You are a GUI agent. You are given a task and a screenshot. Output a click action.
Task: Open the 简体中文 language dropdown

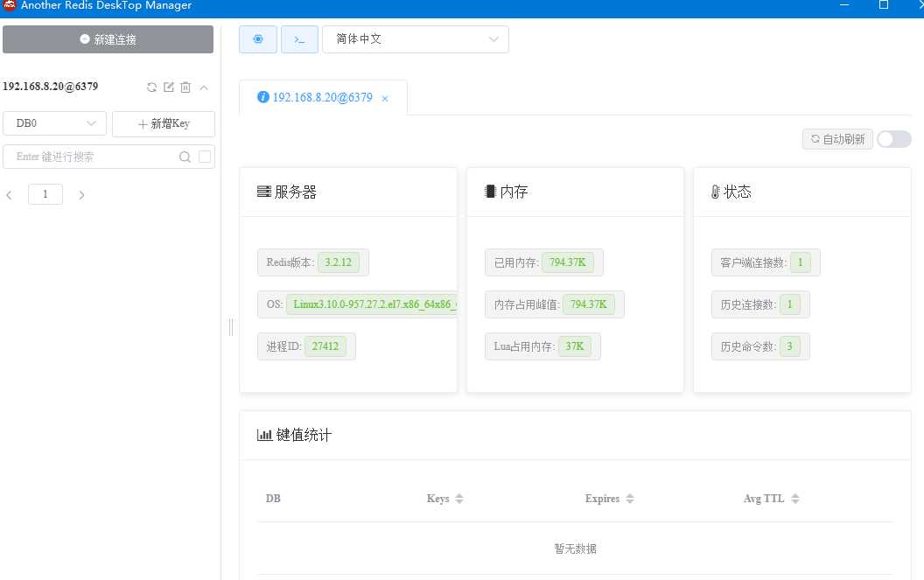click(416, 39)
